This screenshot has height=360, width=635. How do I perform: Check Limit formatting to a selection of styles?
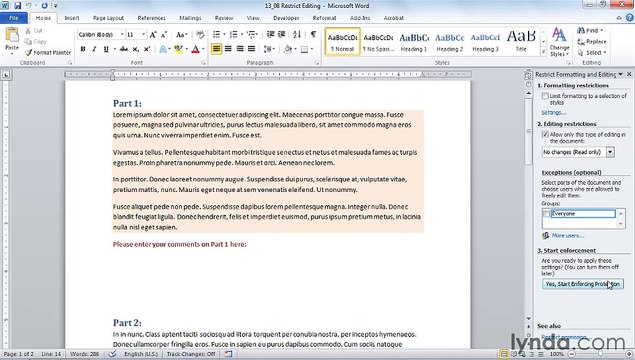click(x=545, y=96)
